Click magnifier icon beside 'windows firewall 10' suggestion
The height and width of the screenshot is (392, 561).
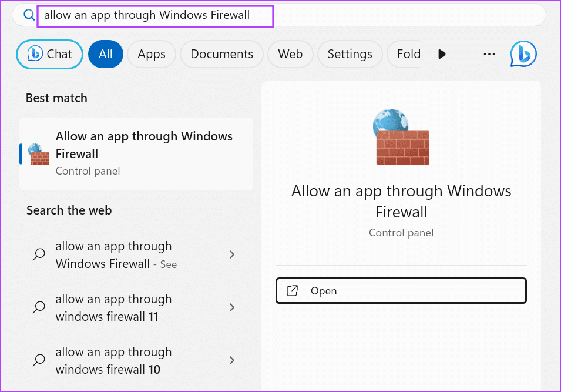tap(39, 360)
